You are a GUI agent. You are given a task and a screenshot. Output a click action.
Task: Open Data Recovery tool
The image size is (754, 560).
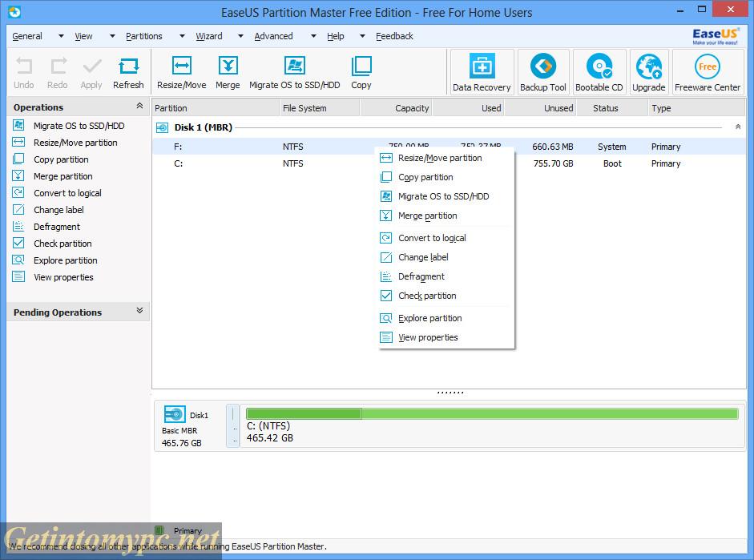pos(482,72)
